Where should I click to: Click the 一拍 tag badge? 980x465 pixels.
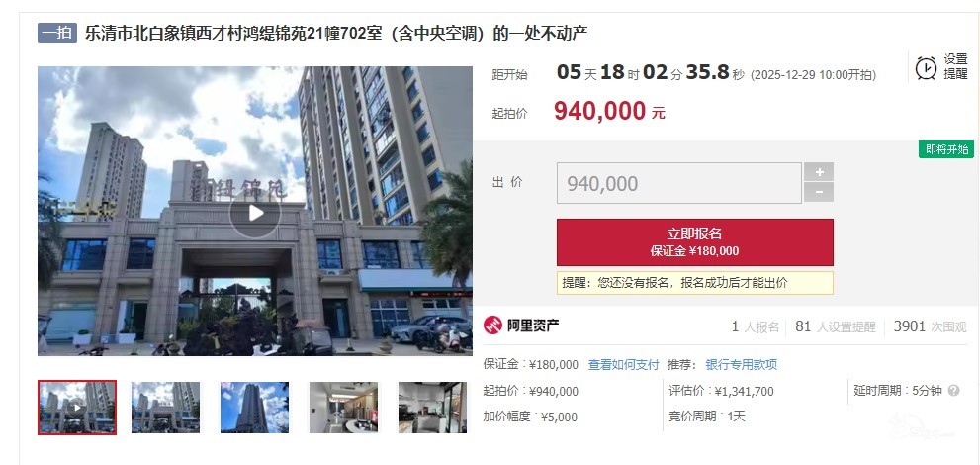57,33
